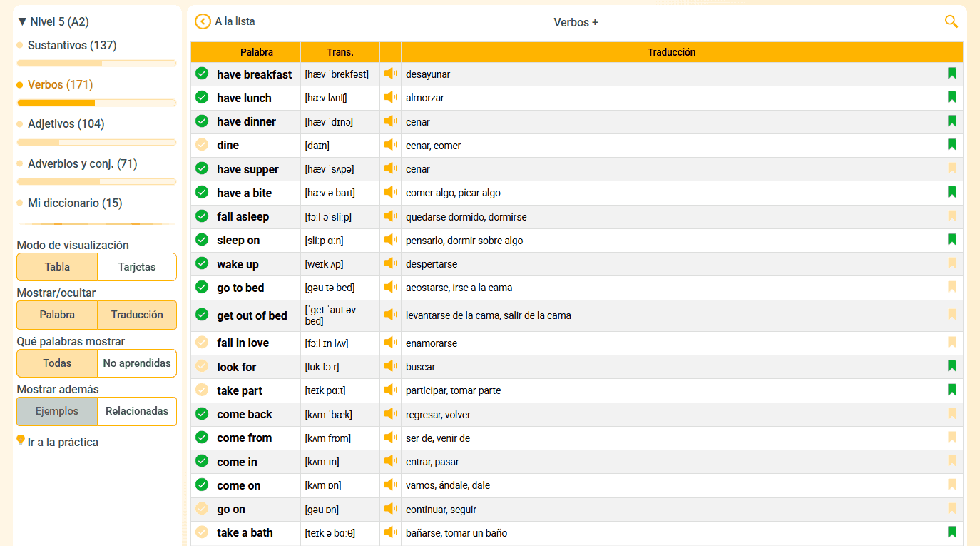Remove bookmark on 'have lunch' row
The width and height of the screenshot is (980, 546).
[x=951, y=97]
